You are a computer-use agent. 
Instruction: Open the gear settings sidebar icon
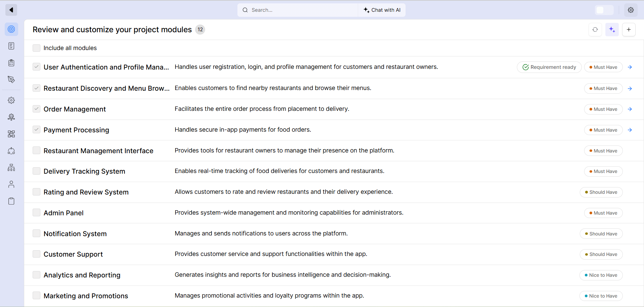11,100
